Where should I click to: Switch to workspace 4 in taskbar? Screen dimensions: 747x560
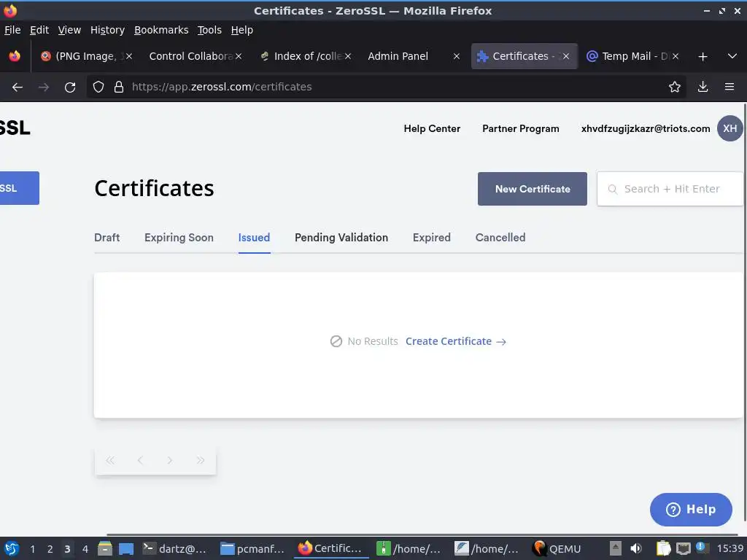pos(85,549)
